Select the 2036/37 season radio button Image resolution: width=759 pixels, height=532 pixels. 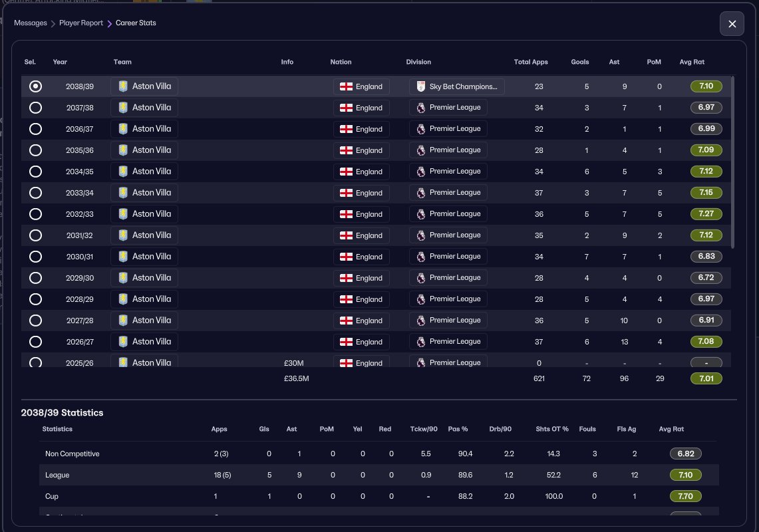click(x=35, y=129)
